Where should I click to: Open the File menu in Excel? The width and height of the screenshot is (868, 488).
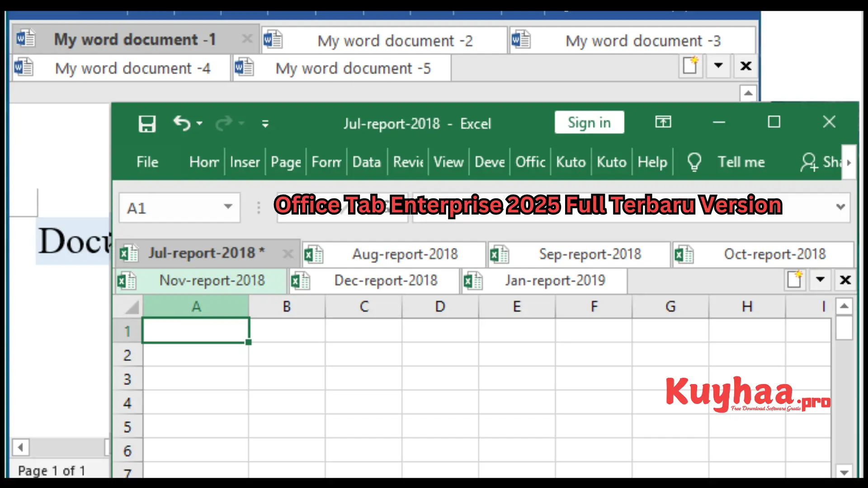coord(147,161)
